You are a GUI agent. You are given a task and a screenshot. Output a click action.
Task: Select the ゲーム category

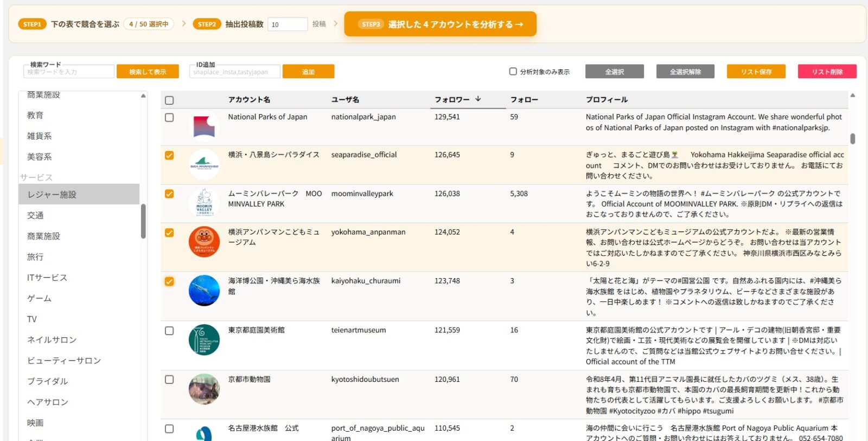pyautogui.click(x=79, y=298)
